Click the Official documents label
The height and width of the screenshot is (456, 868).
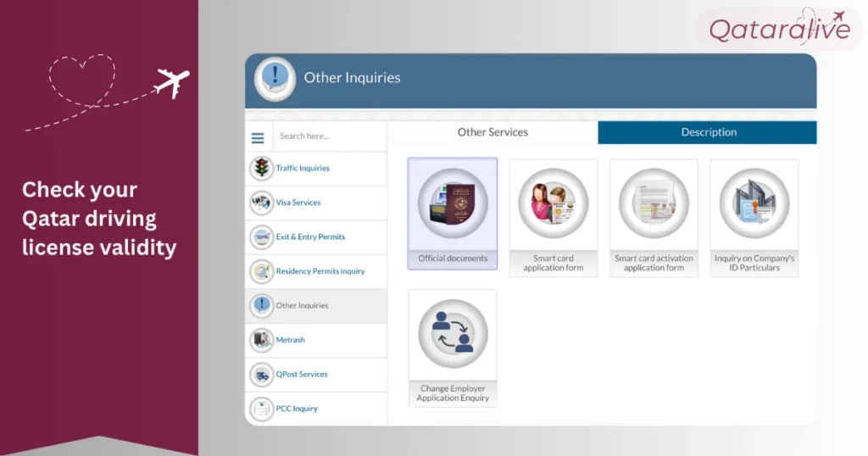453,259
